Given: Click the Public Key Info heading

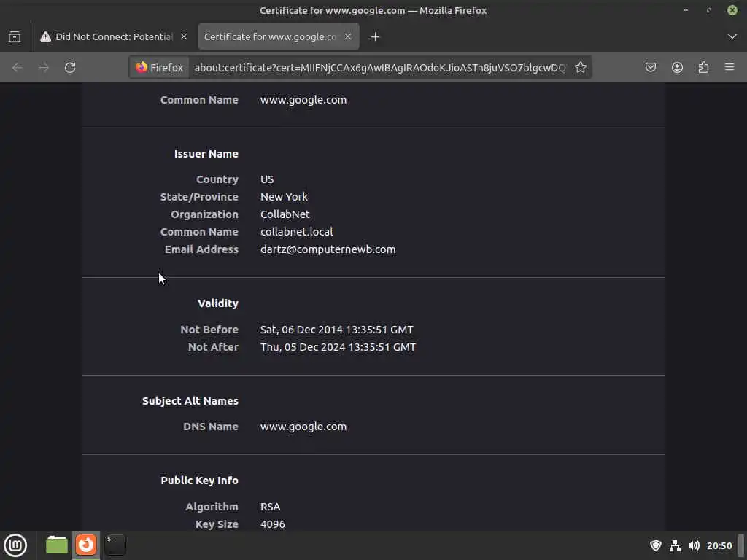Looking at the screenshot, I should pyautogui.click(x=200, y=481).
